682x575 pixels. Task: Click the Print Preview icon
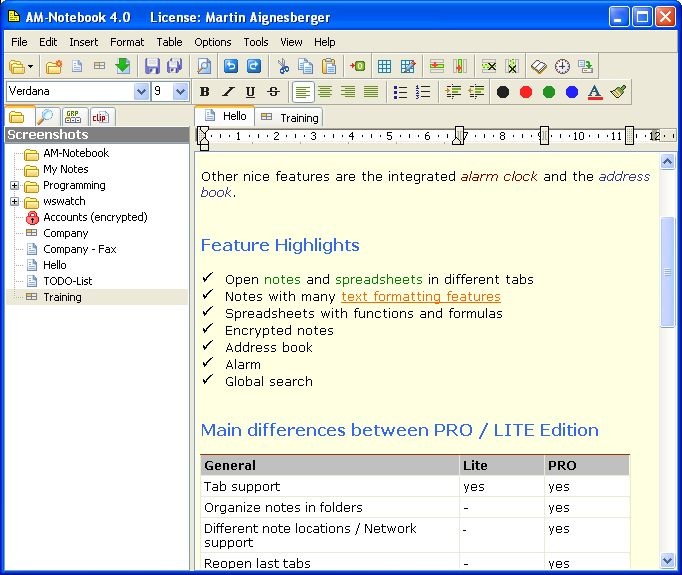pos(204,67)
